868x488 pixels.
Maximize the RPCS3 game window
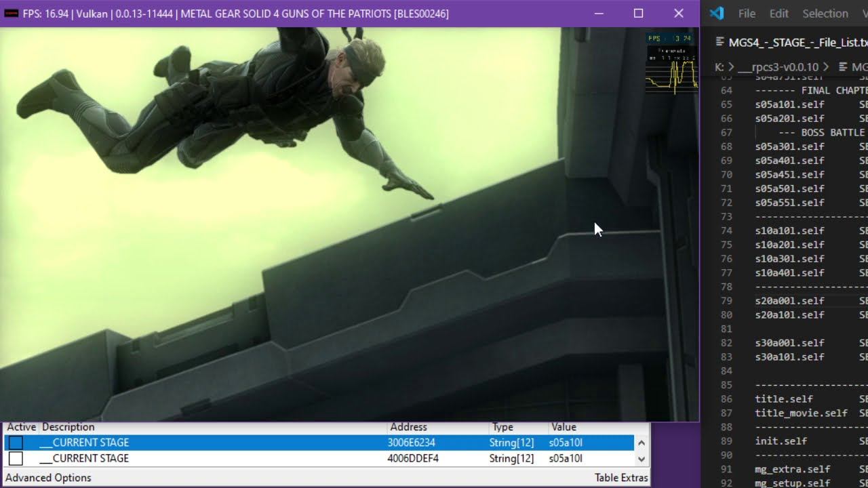pos(638,14)
